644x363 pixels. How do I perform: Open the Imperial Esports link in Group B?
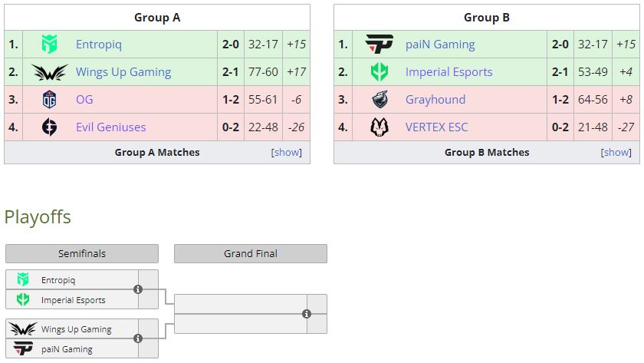[x=449, y=72]
